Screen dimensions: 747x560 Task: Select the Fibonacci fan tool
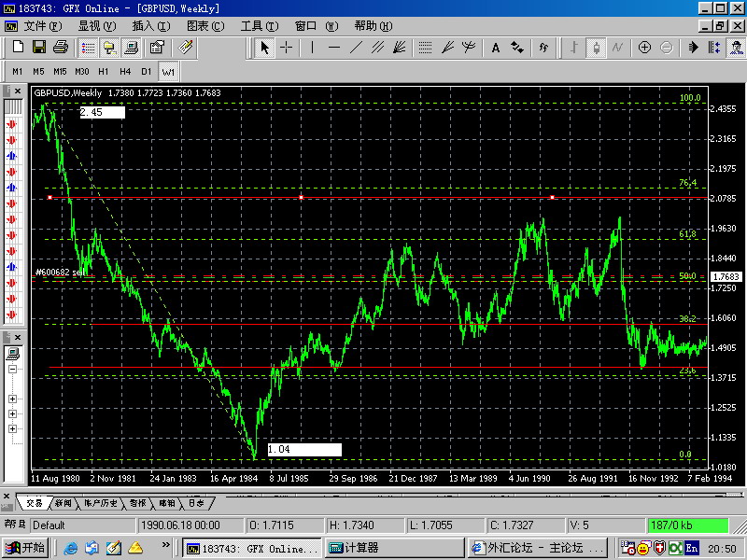[447, 48]
